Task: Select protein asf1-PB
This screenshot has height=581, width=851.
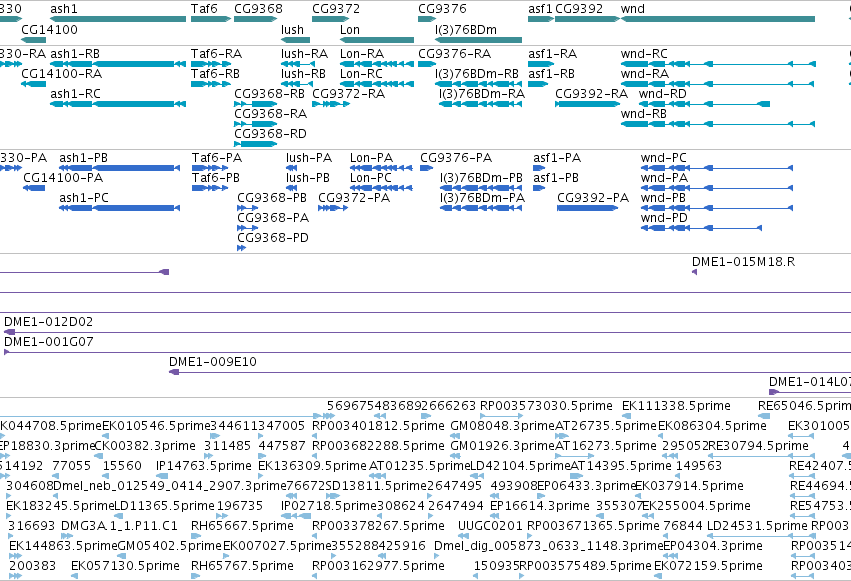Action: 539,188
